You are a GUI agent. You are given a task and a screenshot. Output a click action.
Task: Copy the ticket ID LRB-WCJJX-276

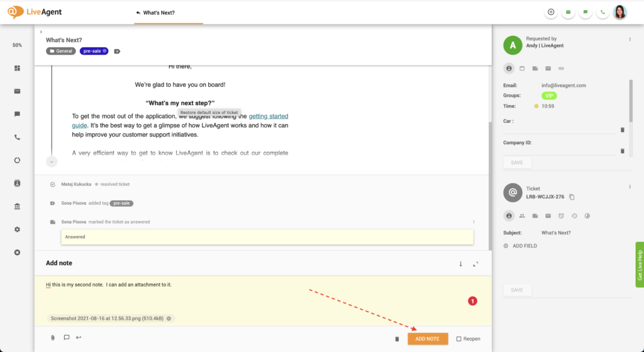(572, 197)
